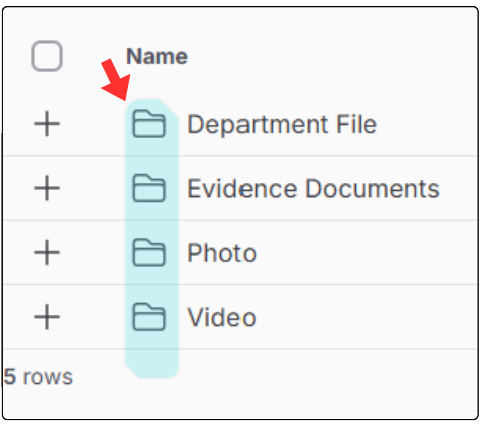The width and height of the screenshot is (480, 425).
Task: Expand the Evidence Documents row with plus
Action: tap(47, 188)
